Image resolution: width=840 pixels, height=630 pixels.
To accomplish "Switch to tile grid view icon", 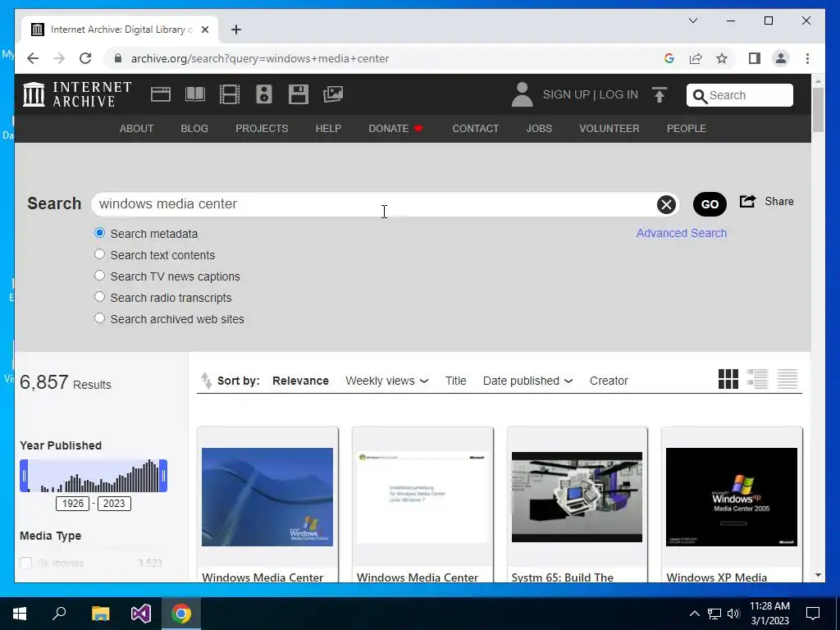I will click(x=728, y=379).
